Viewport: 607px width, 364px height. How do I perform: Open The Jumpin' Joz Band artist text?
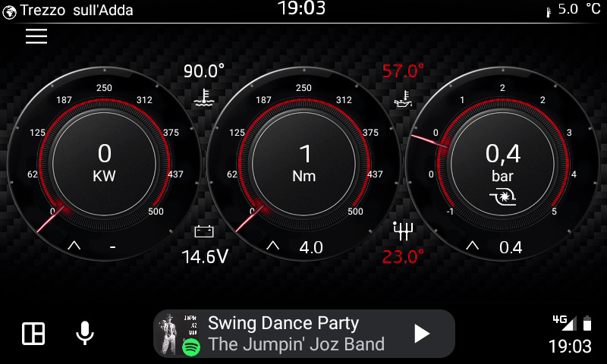[296, 344]
